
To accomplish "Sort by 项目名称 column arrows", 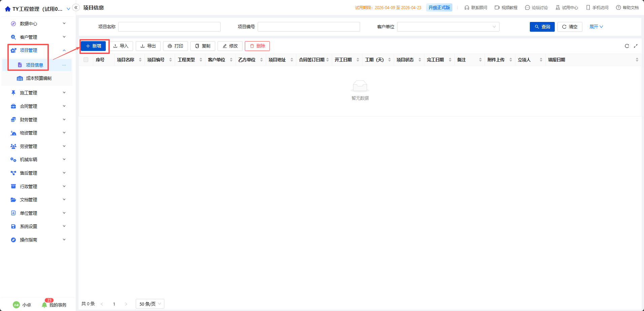I will [140, 60].
